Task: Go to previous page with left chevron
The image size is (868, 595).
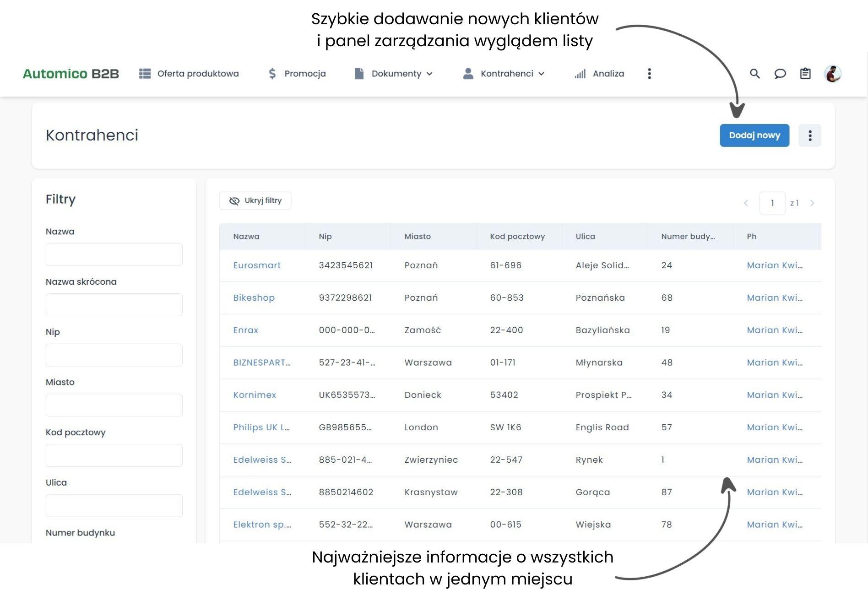Action: pyautogui.click(x=746, y=203)
